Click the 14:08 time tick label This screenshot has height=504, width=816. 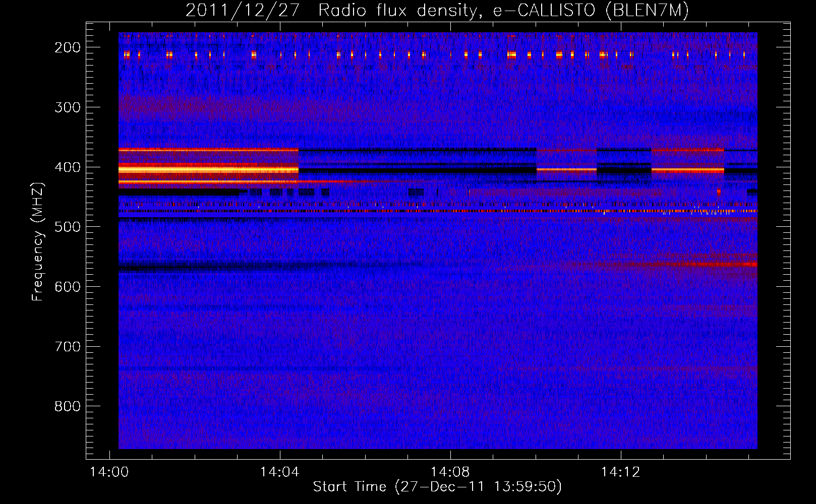450,472
